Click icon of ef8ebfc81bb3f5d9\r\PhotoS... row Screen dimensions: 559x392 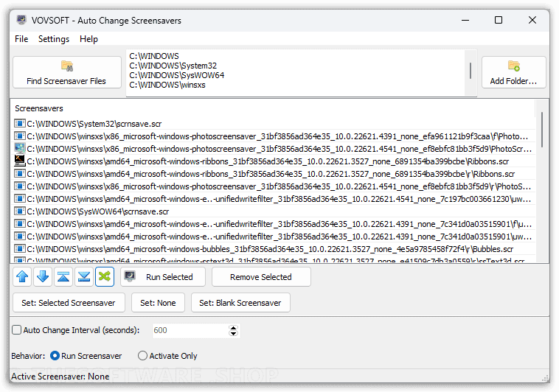[20, 186]
